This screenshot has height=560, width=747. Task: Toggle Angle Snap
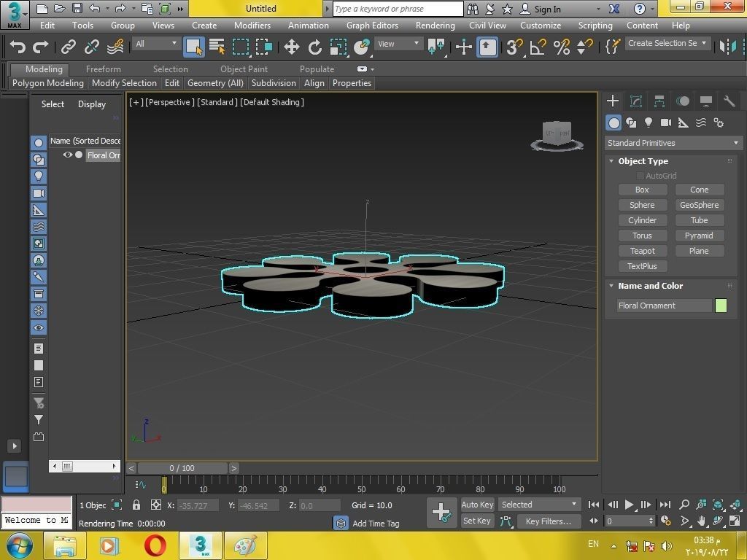(538, 47)
